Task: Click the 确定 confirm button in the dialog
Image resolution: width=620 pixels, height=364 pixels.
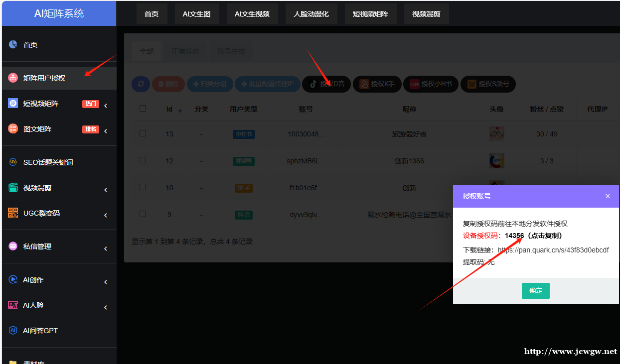Action: point(535,290)
